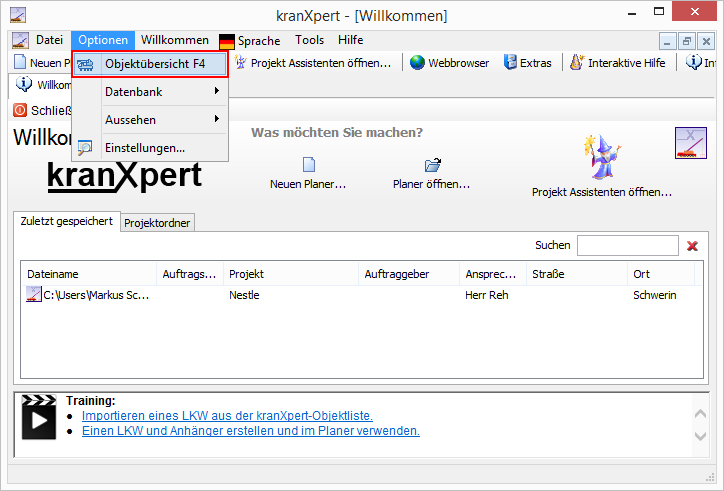
Task: Expand the Aussehen submenu
Action: (150, 120)
